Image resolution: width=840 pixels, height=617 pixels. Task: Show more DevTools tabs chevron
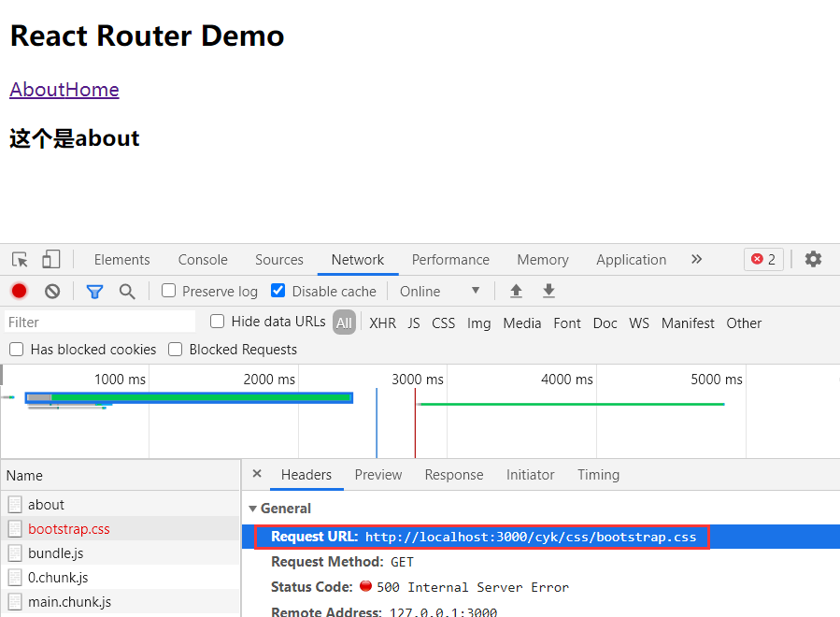(696, 260)
